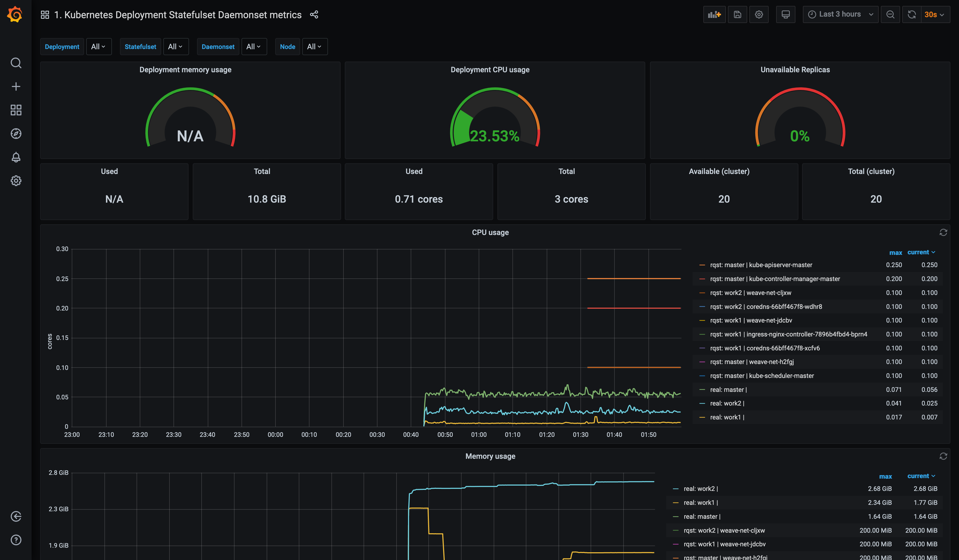Open the Search dashboards icon in sidebar
Viewport: 959px width, 560px height.
[16, 63]
